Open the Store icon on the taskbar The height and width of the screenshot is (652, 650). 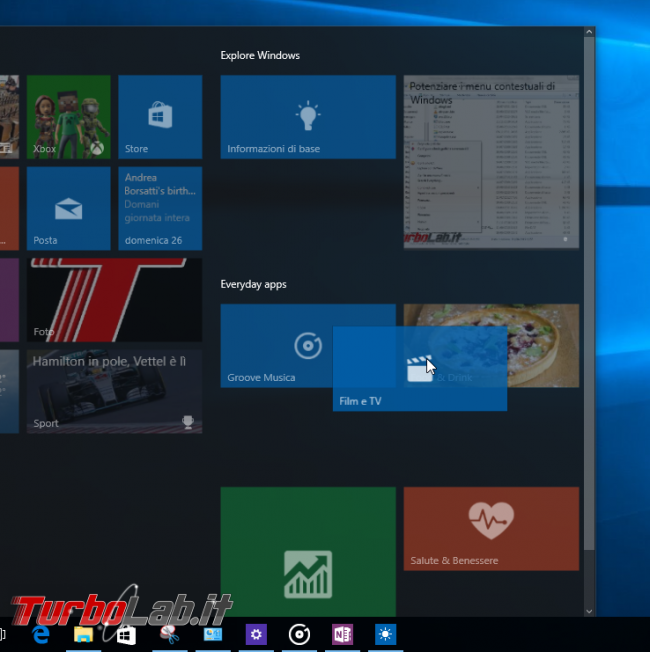(126, 635)
